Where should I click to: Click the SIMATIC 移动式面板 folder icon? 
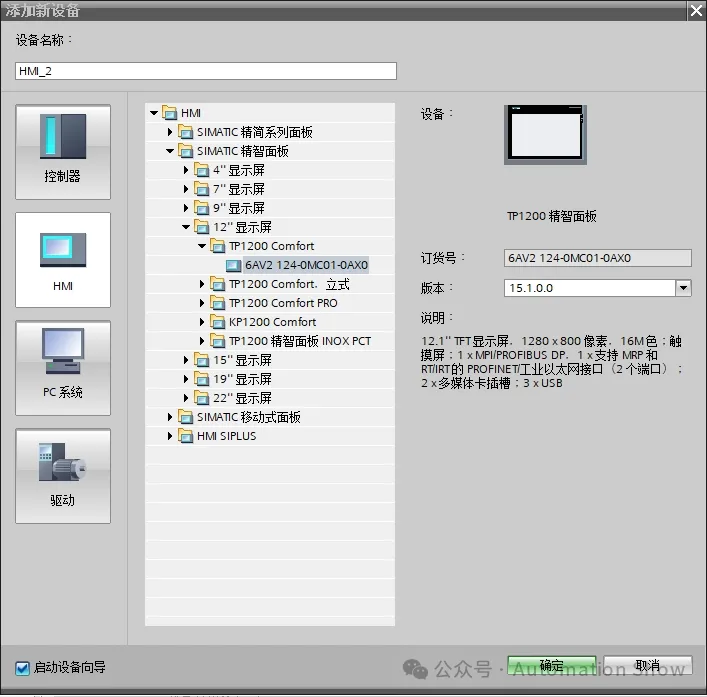(x=186, y=417)
